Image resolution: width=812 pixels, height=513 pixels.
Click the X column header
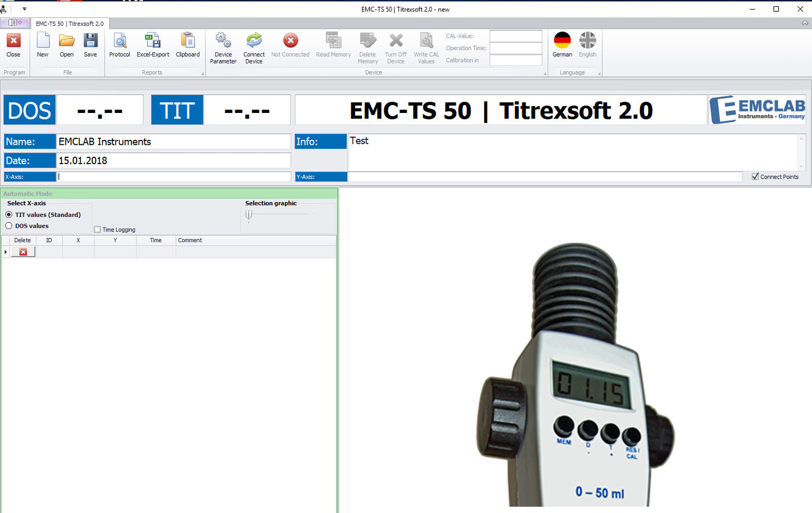[78, 240]
